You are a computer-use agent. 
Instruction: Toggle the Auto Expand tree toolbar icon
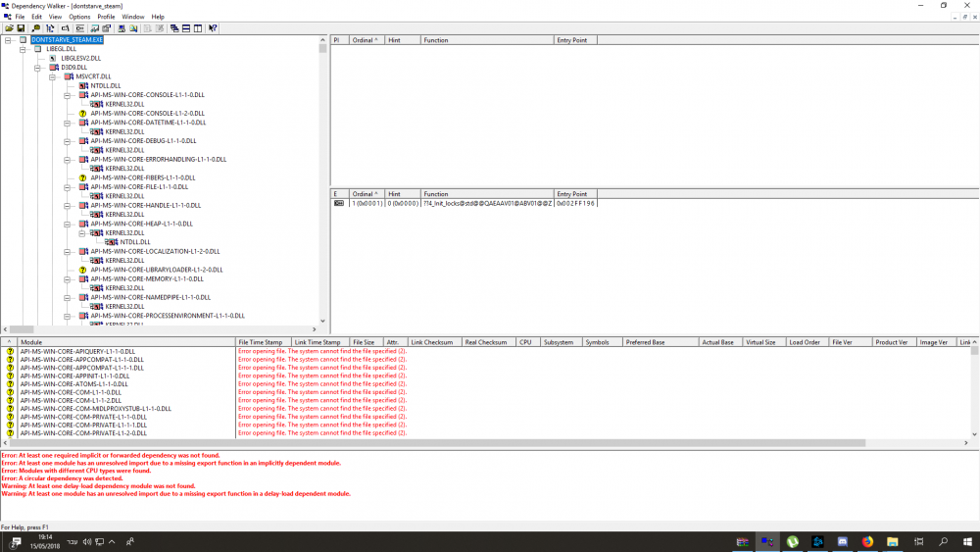click(x=50, y=28)
